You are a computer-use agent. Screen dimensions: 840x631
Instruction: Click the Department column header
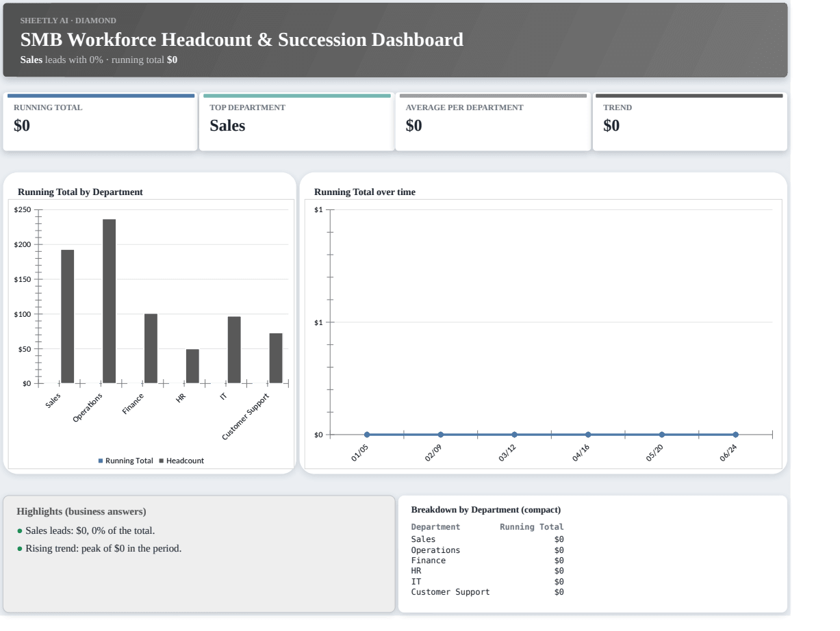coord(435,527)
